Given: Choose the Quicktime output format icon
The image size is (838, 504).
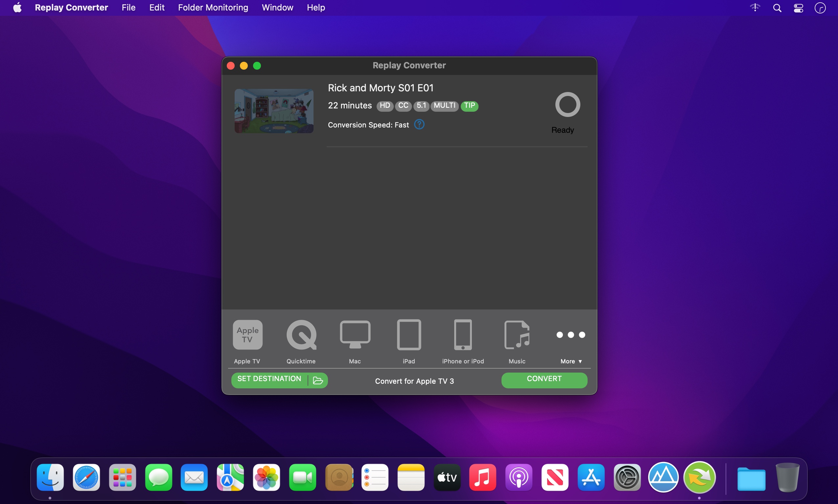Looking at the screenshot, I should [301, 335].
